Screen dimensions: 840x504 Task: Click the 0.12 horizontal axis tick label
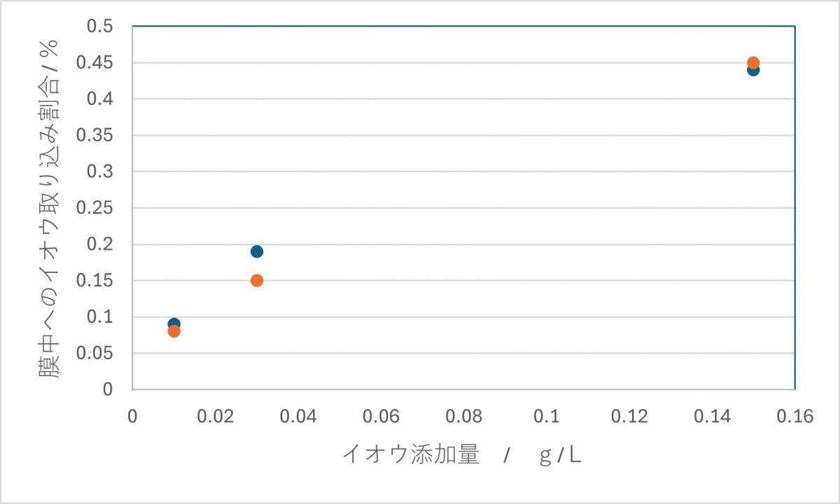coord(629,416)
